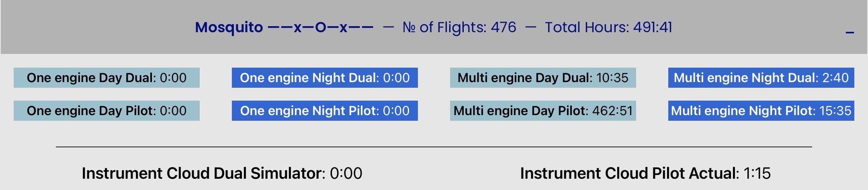The height and width of the screenshot is (190, 868).
Task: Click the Instrument Cloud Dual Simulator label
Action: coord(203,173)
